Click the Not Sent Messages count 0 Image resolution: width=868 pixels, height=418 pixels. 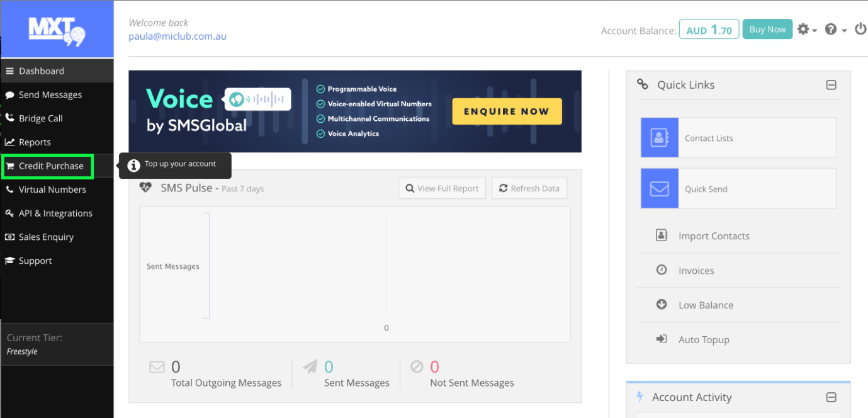coord(434,366)
